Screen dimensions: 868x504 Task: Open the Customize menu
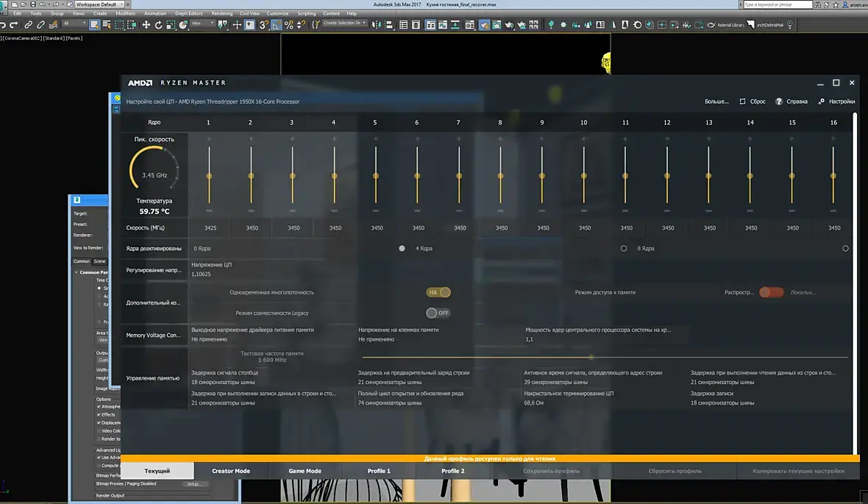[277, 13]
